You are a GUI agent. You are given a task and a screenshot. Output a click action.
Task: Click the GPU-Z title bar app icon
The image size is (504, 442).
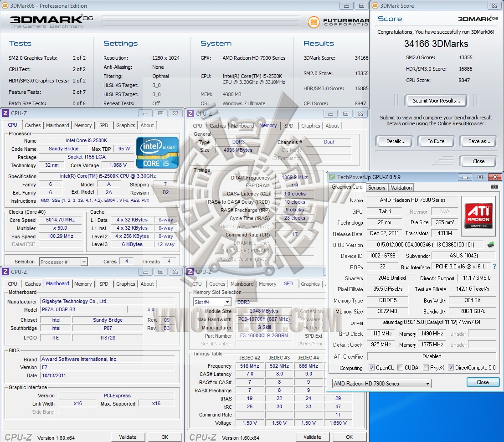point(332,177)
